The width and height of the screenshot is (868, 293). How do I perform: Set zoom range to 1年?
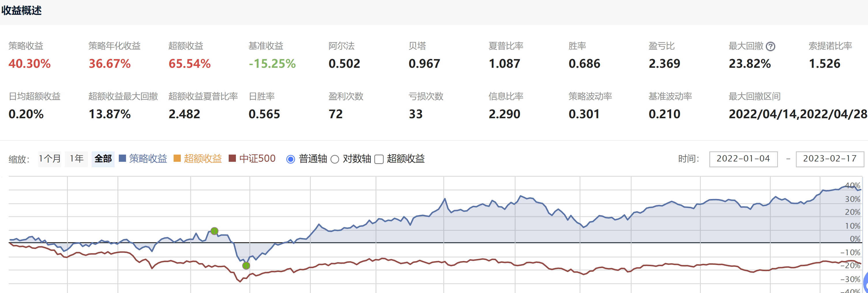(x=76, y=159)
